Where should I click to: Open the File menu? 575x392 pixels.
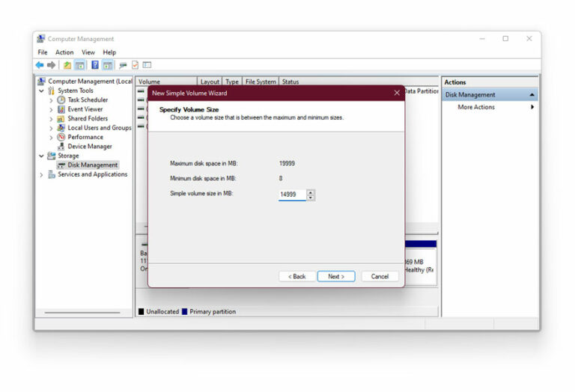coord(43,52)
